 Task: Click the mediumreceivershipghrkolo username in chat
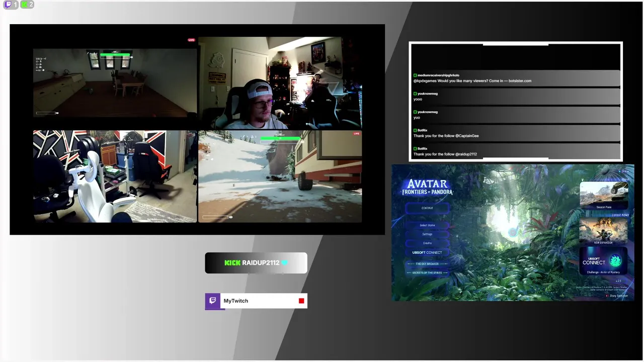pos(438,75)
